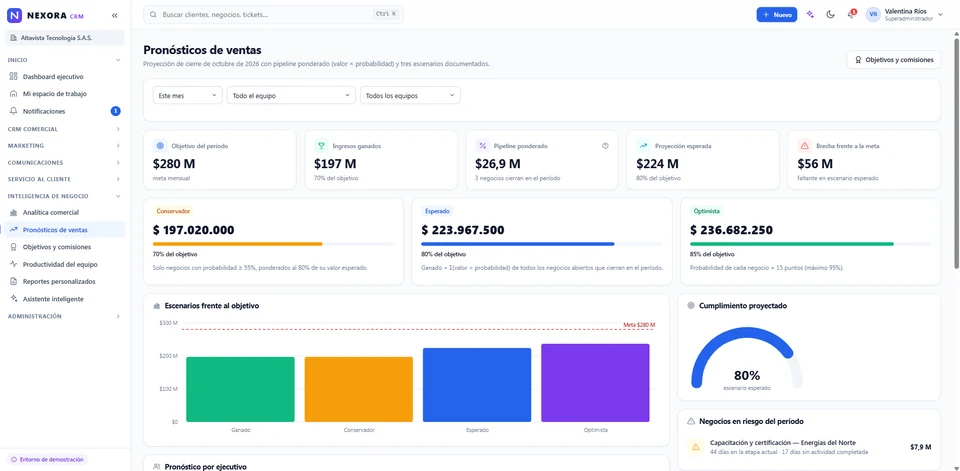
Task: Open Analítica comercial page
Action: 65,213
